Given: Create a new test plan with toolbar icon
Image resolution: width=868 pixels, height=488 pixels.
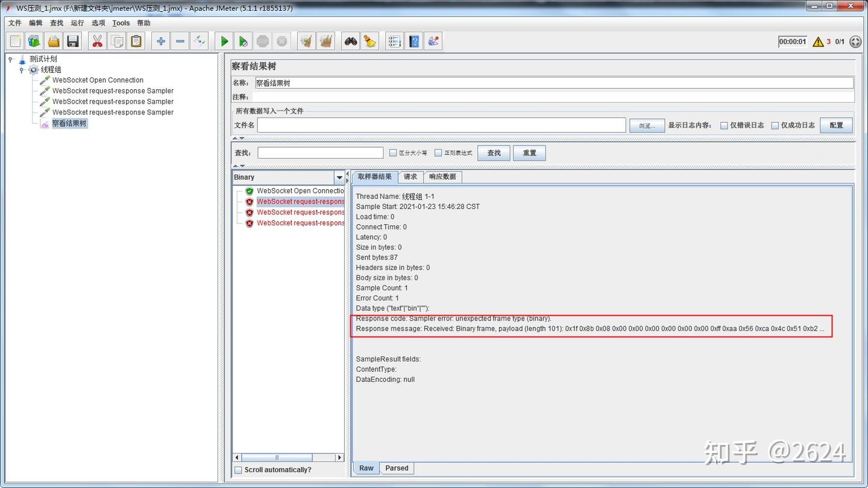Looking at the screenshot, I should click(16, 42).
